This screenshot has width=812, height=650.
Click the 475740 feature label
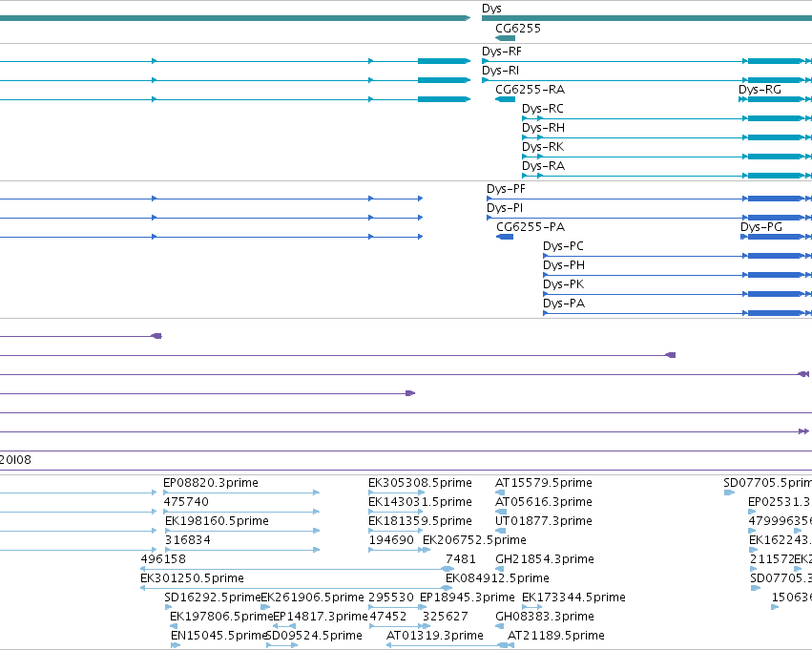pyautogui.click(x=186, y=502)
